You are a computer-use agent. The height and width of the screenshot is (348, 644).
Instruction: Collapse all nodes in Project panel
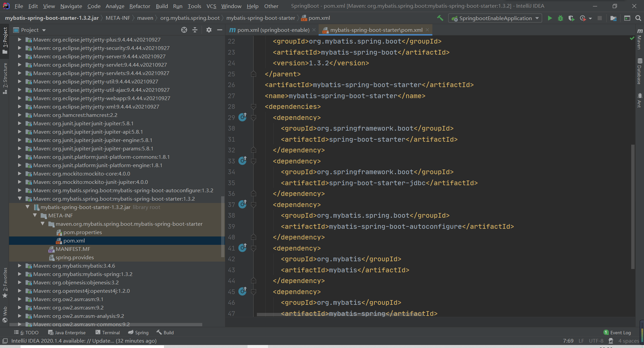pyautogui.click(x=195, y=30)
